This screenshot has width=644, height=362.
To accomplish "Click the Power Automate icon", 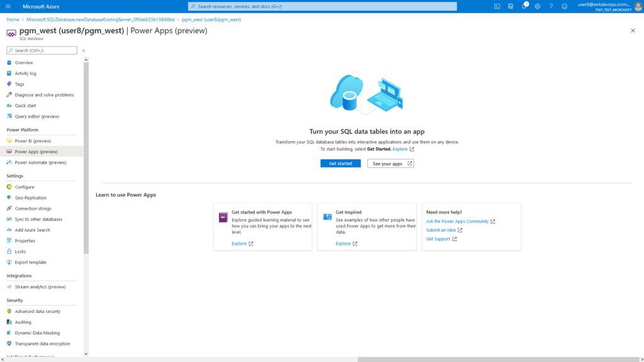I will coord(9,162).
